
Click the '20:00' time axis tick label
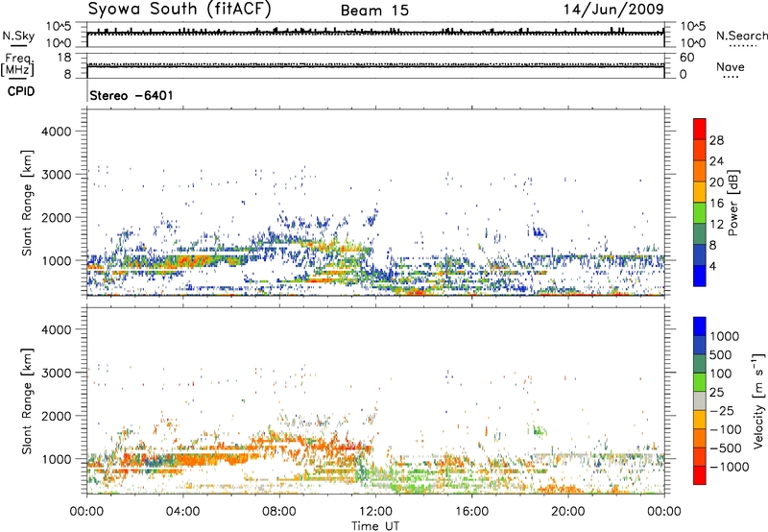[568, 512]
